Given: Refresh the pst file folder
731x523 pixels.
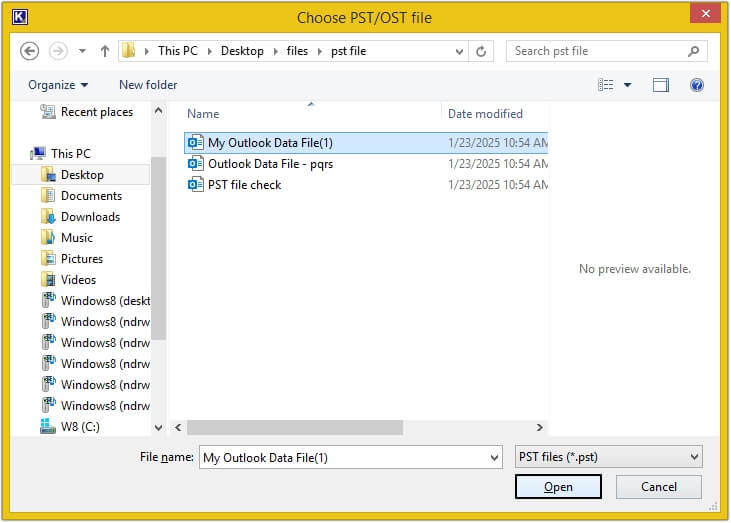Looking at the screenshot, I should 481,51.
